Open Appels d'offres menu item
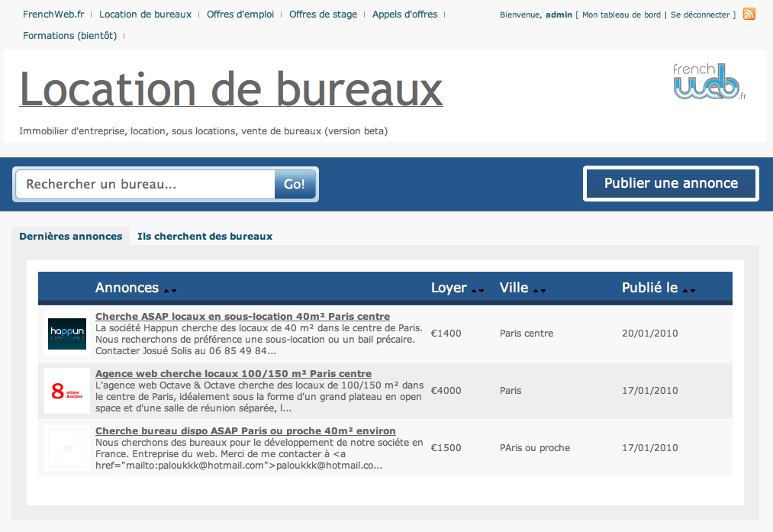Viewport: 773px width, 532px height. [x=404, y=15]
